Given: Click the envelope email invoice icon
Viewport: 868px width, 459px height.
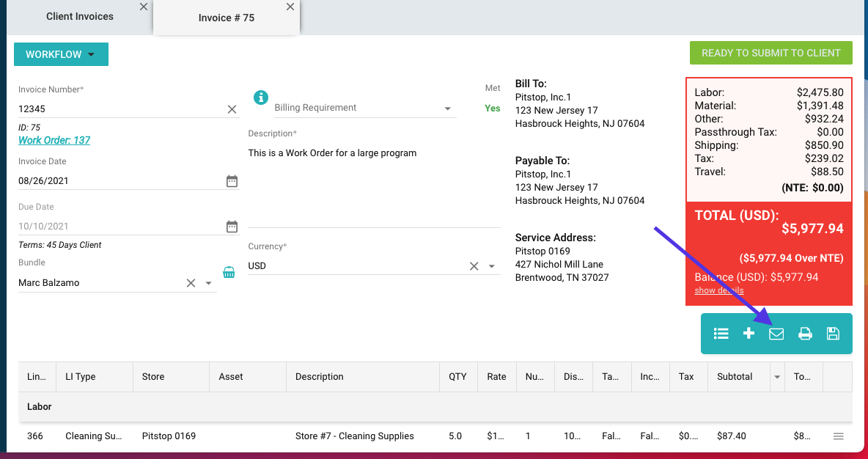Looking at the screenshot, I should [x=776, y=334].
